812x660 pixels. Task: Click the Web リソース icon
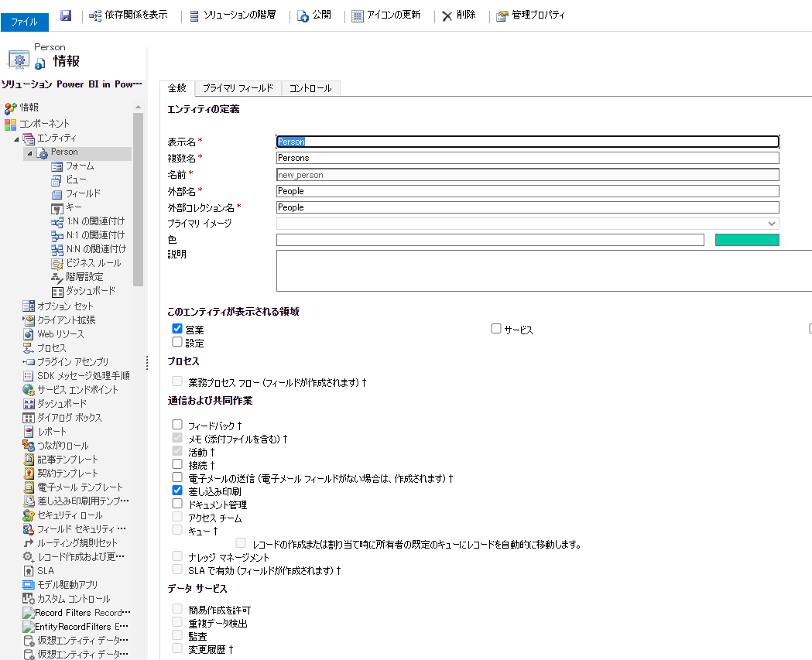coord(29,334)
